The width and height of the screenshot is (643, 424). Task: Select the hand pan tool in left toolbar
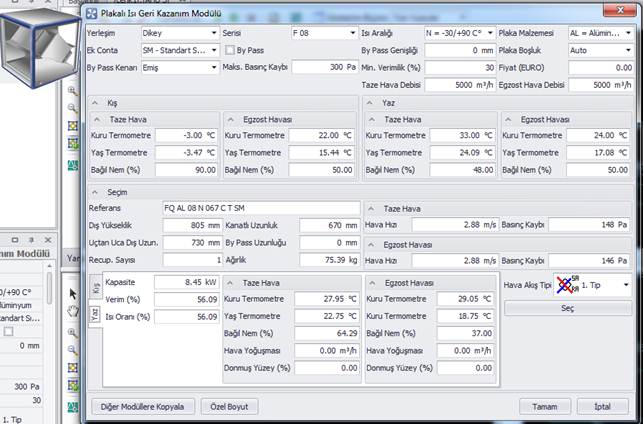[x=73, y=310]
